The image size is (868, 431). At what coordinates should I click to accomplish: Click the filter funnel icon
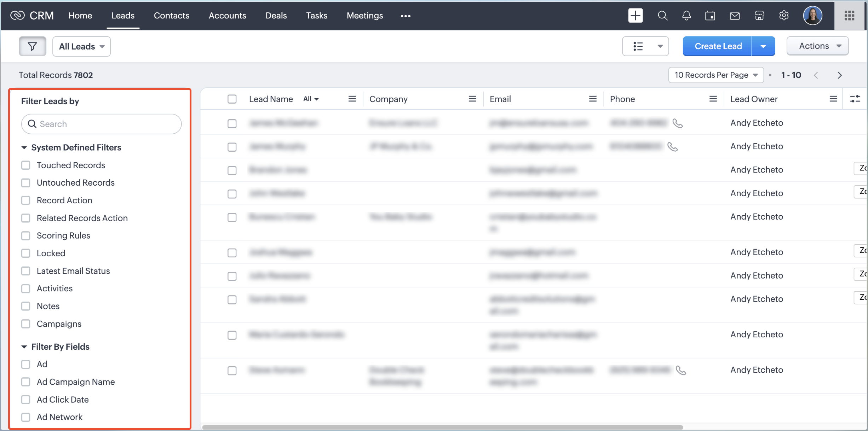32,46
